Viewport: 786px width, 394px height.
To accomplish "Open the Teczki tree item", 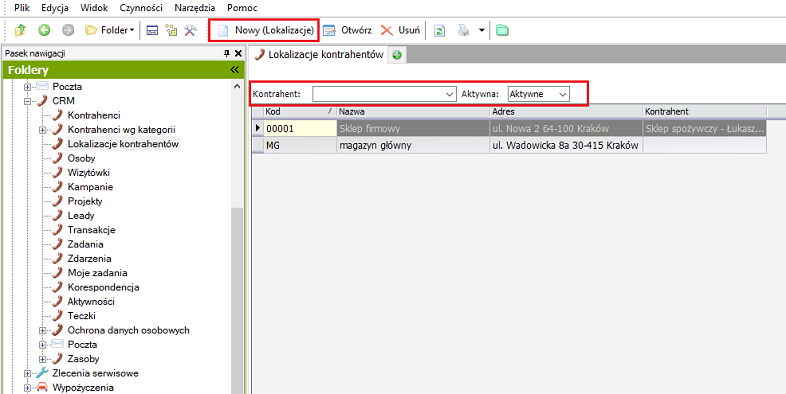I will pyautogui.click(x=82, y=316).
